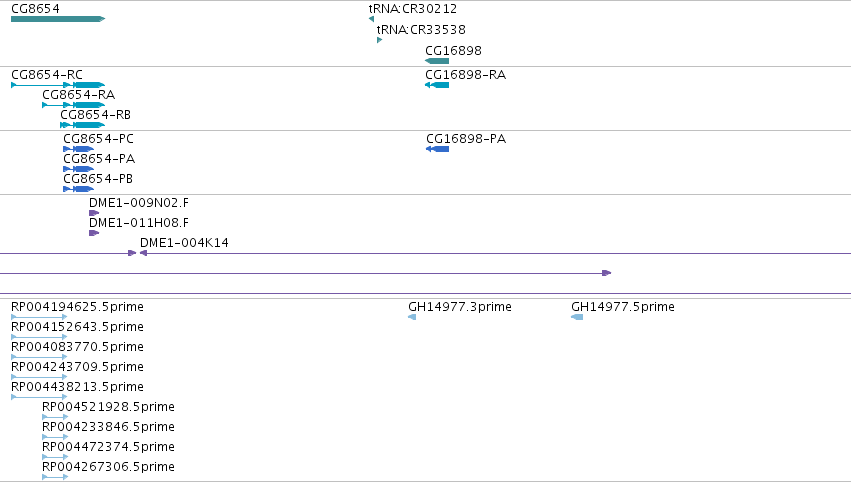Select the CG8654-PC protein label

point(98,138)
